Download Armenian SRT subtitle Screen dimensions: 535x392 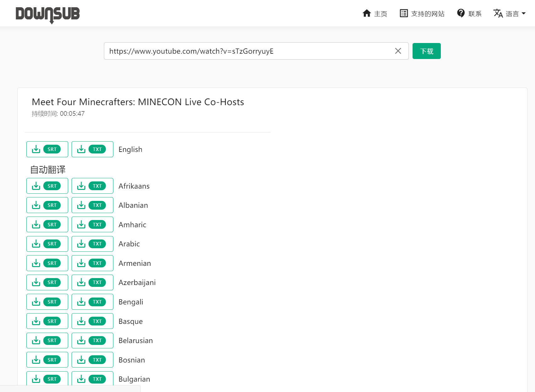pos(47,263)
